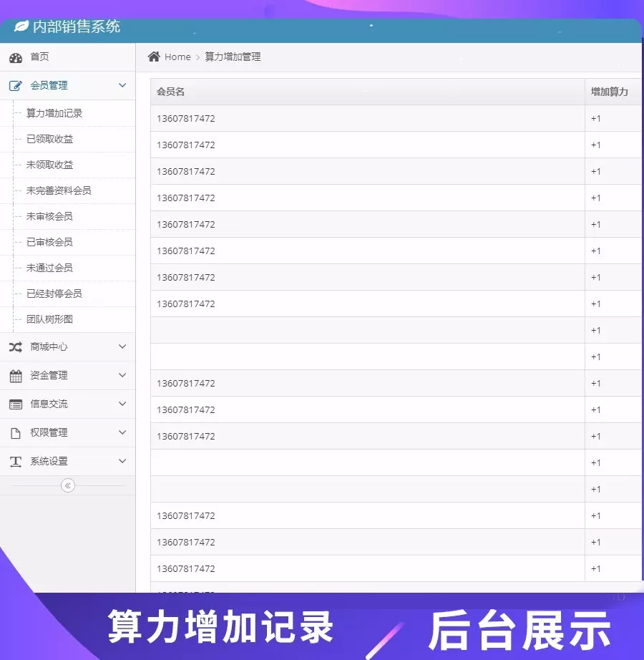
Task: Click the calendar icon beside 资金管理
Action: click(16, 376)
